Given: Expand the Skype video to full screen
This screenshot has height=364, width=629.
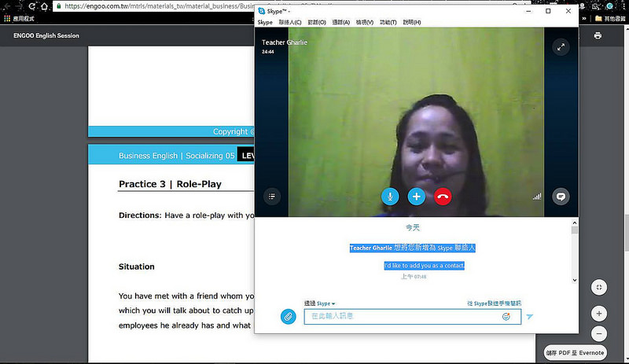Looking at the screenshot, I should pyautogui.click(x=561, y=47).
